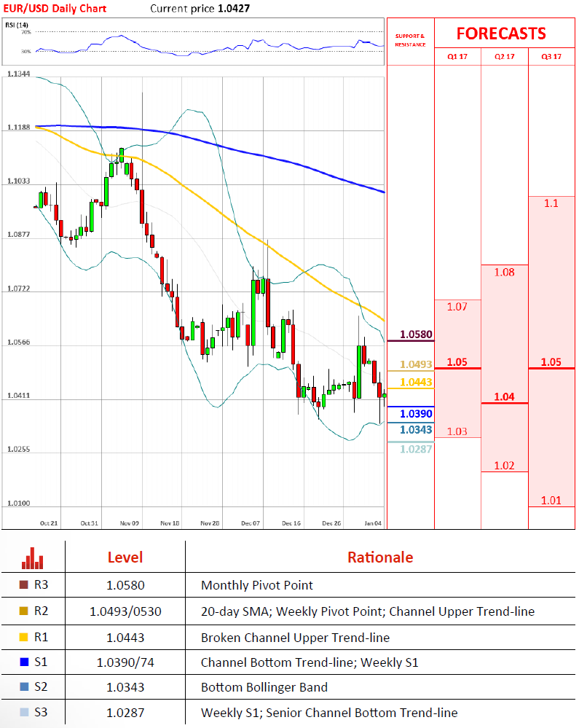579x728 pixels.
Task: Click the 1.1 forecast value in Q3 17
Action: [551, 203]
